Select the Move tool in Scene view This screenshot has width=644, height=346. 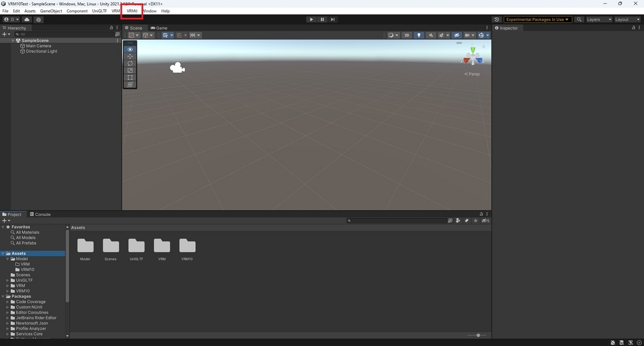pos(130,56)
